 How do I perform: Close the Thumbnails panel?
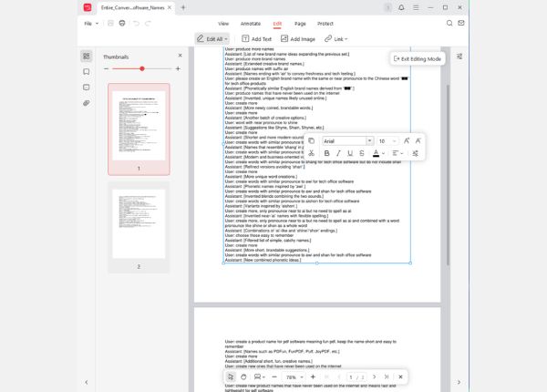pyautogui.click(x=180, y=56)
